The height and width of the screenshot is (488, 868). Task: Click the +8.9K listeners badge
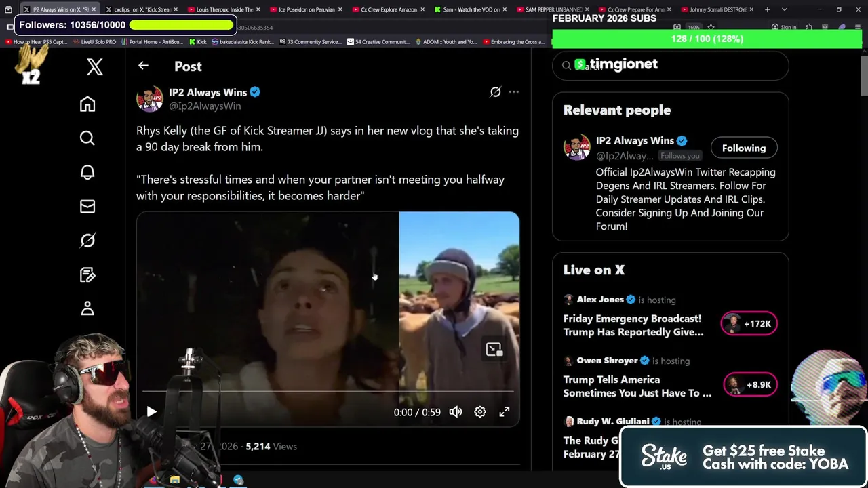click(749, 384)
